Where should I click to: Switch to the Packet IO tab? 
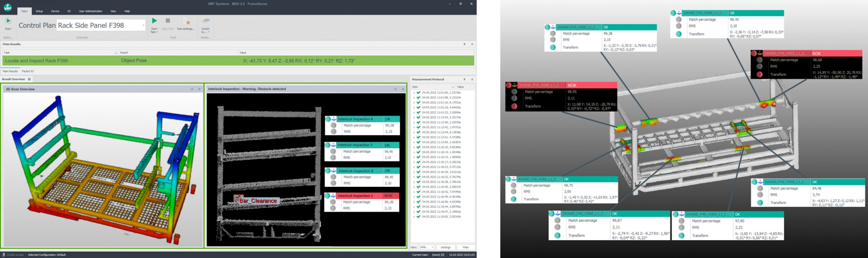(28, 71)
